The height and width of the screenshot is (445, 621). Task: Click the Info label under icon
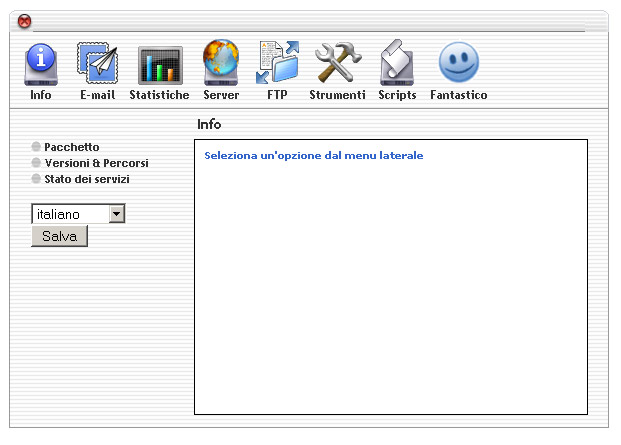[41, 95]
